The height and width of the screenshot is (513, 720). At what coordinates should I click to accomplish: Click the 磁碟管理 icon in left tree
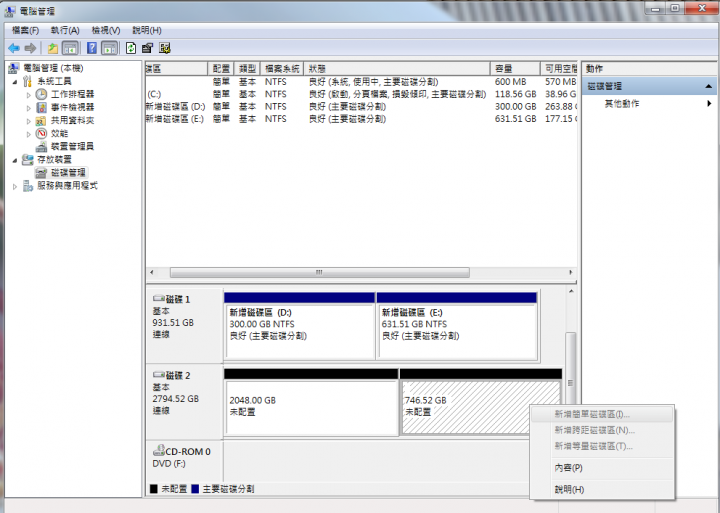(41, 173)
